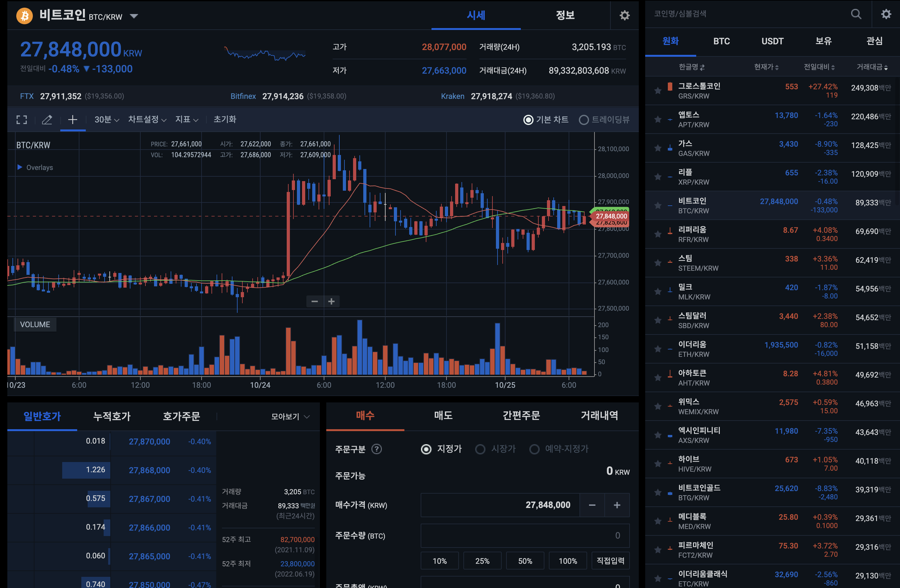The height and width of the screenshot is (588, 900).
Task: Select the crosshair cursor tool
Action: click(73, 120)
